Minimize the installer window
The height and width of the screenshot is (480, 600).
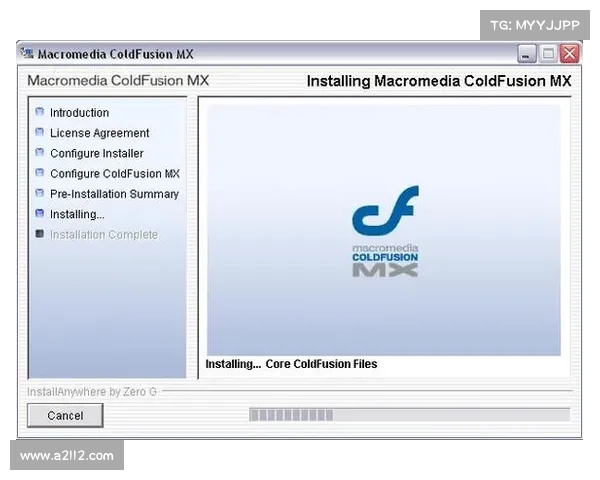point(527,54)
